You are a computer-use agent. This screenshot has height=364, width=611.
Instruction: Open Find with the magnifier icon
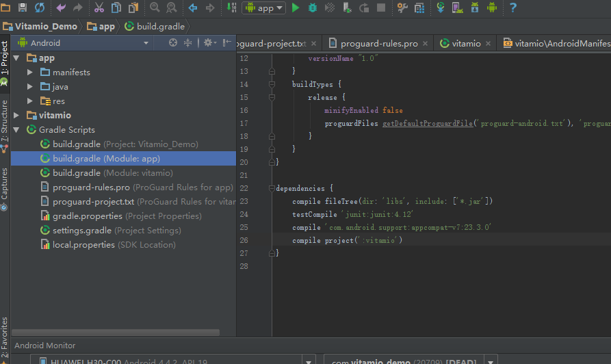(155, 8)
